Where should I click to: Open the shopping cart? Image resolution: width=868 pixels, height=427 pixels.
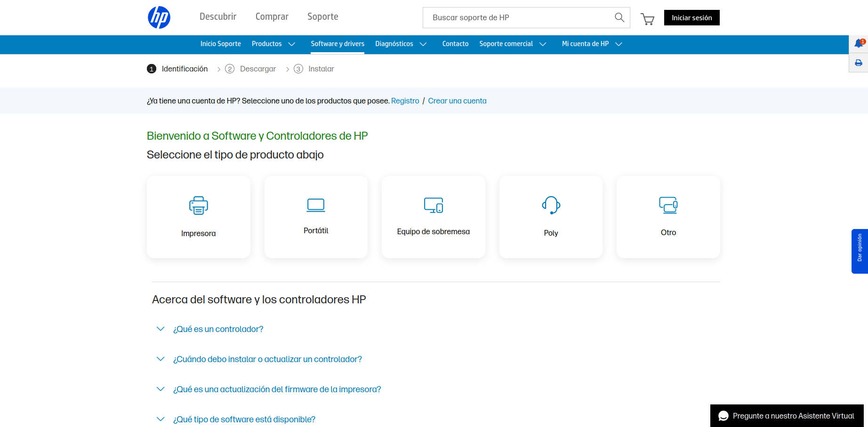pos(648,19)
